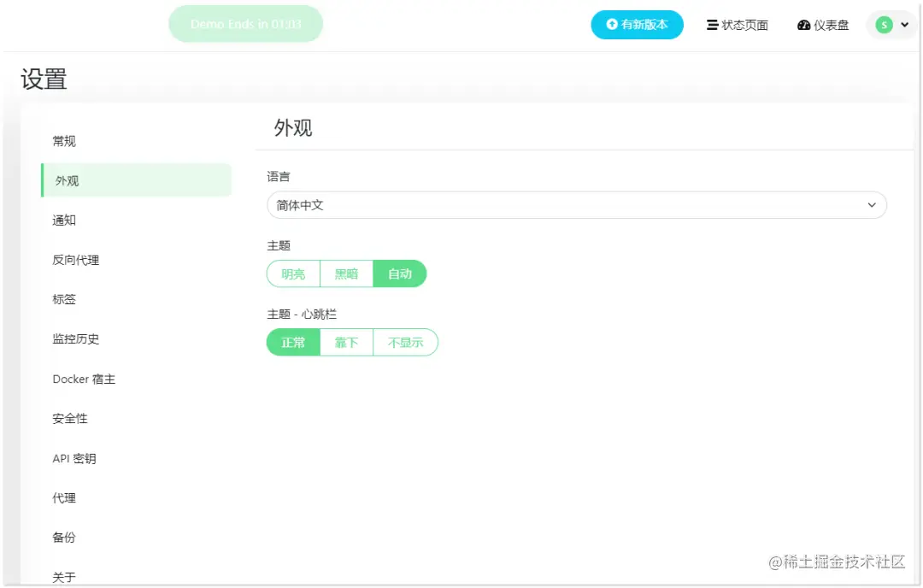Click the 有新版本 update button
923x588 pixels.
click(x=638, y=25)
